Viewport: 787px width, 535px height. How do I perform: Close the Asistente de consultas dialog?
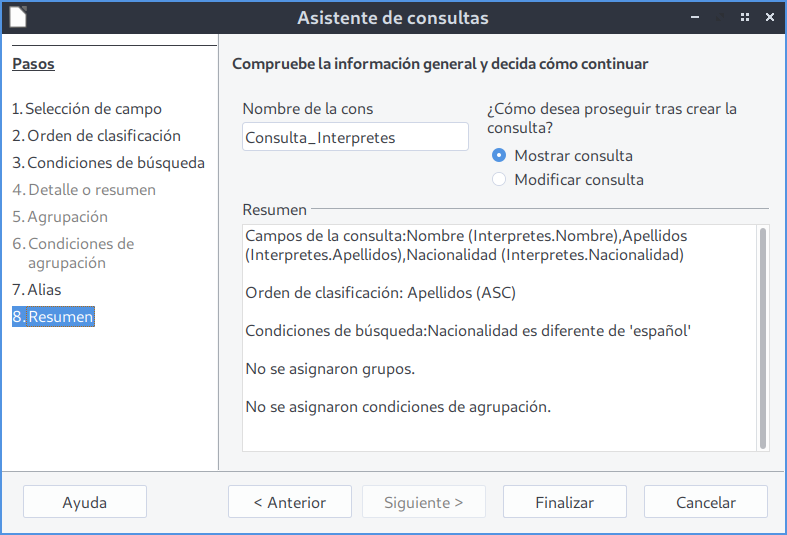[770, 18]
